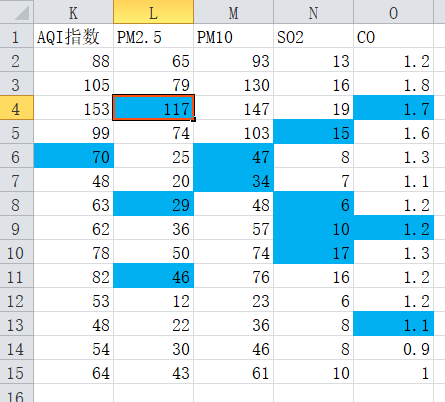
Task: Select row 13 header
Action: click(17, 324)
